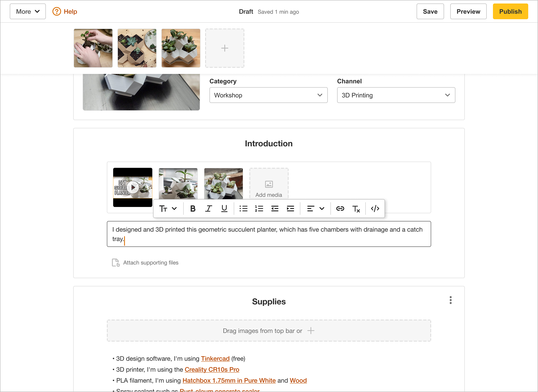Apply italic formatting
The height and width of the screenshot is (392, 538).
tap(208, 209)
